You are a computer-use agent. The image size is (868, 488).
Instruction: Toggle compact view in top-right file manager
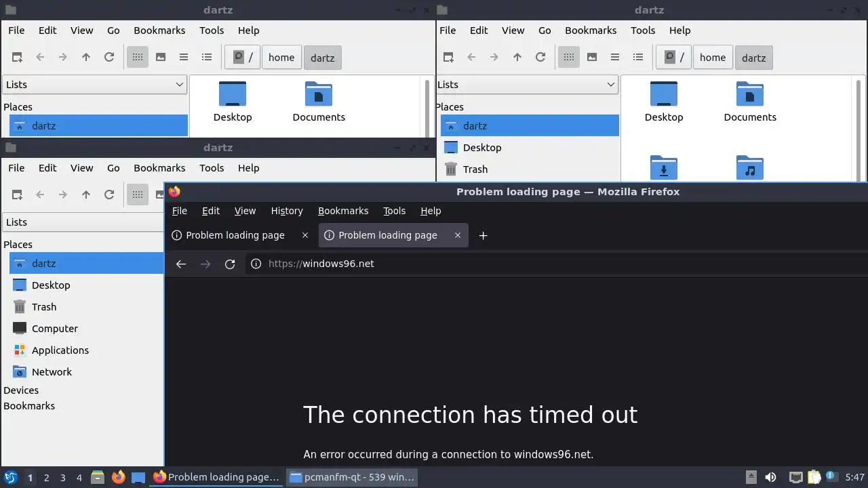coord(615,58)
